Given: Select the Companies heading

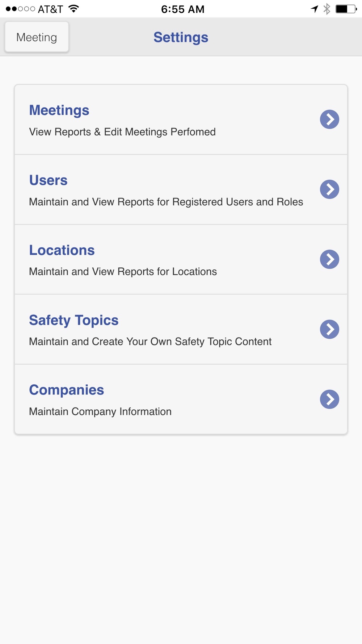Looking at the screenshot, I should tap(67, 390).
